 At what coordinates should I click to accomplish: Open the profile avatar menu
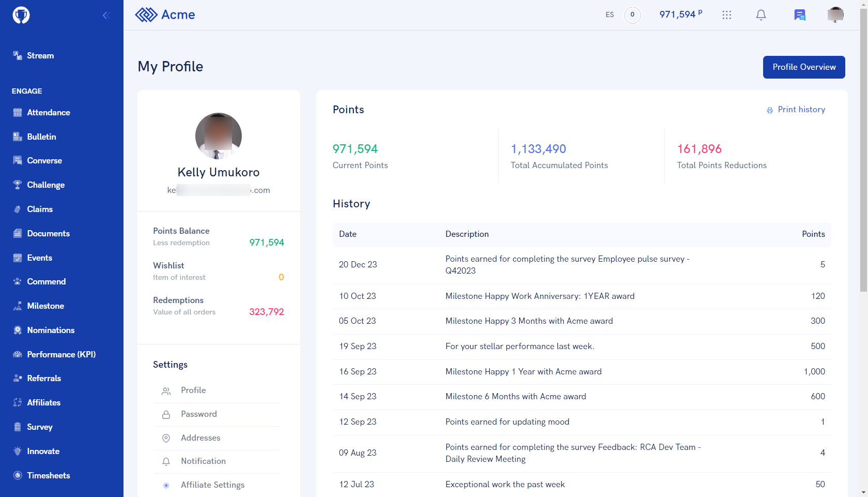(x=835, y=15)
